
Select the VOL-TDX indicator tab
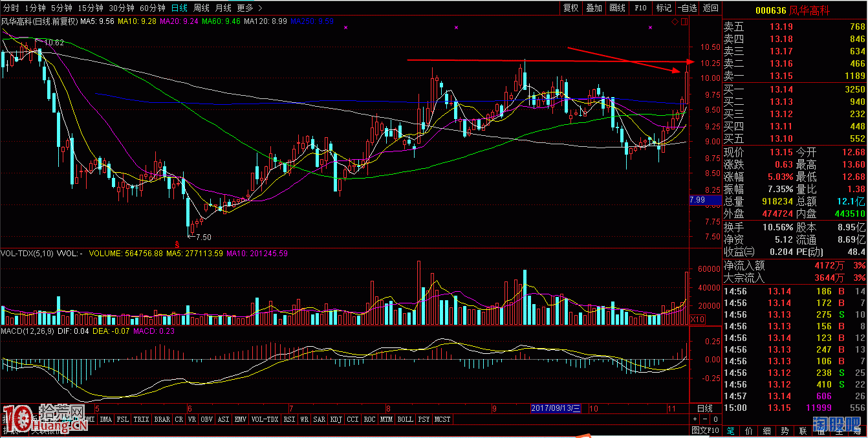(x=265, y=419)
